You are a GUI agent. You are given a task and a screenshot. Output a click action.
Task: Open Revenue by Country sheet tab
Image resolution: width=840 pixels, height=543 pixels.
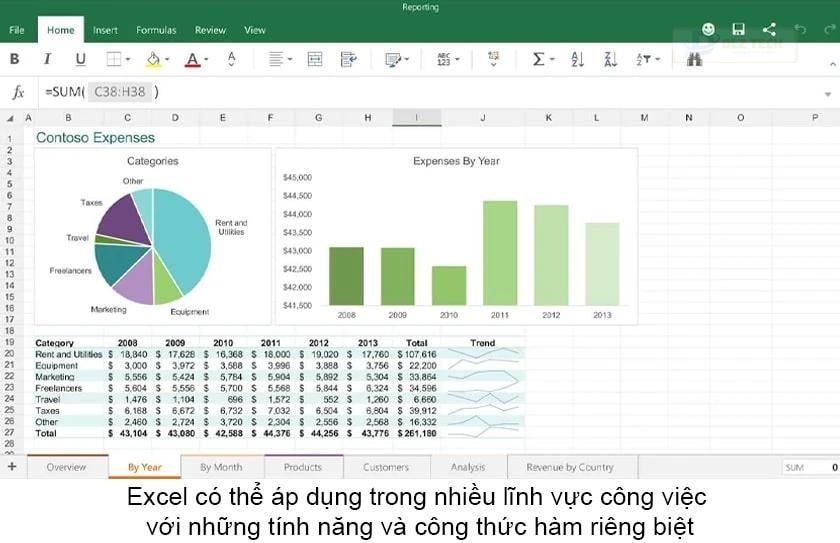[x=570, y=467]
